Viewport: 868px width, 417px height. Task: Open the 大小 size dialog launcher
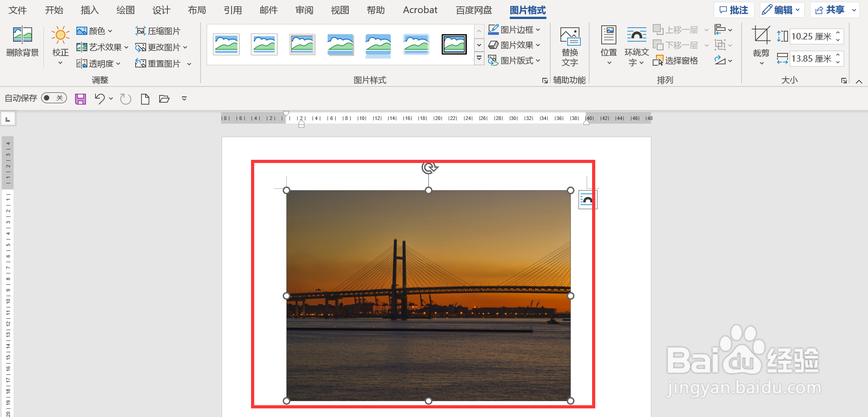(844, 81)
